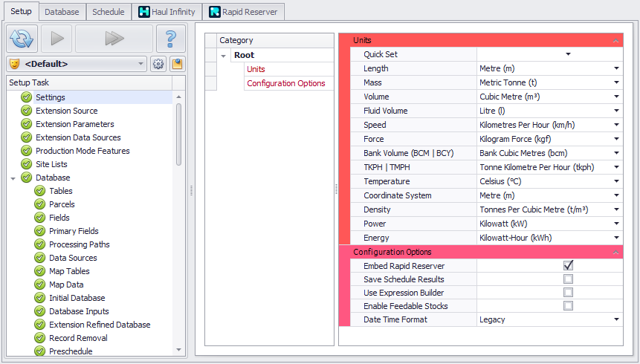Open the Haul Infinity tab
The height and width of the screenshot is (364, 640).
[x=167, y=12]
